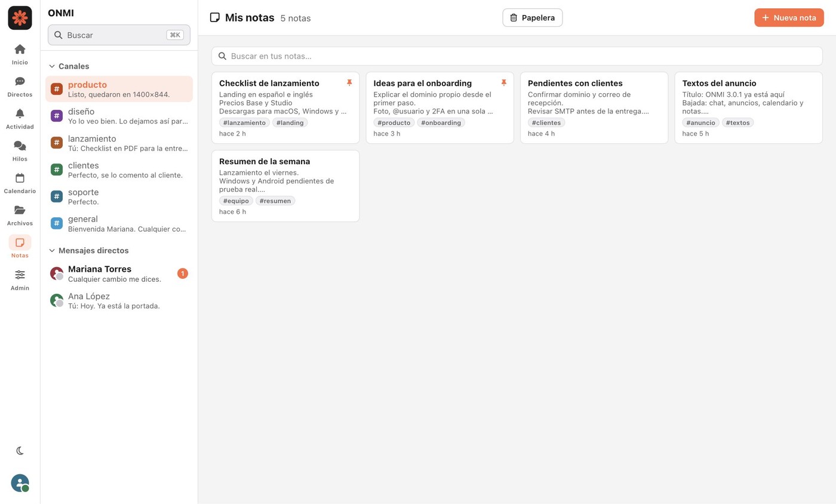Image resolution: width=836 pixels, height=504 pixels.
Task: Filter by the #lanzamiento tag
Action: coord(244,122)
